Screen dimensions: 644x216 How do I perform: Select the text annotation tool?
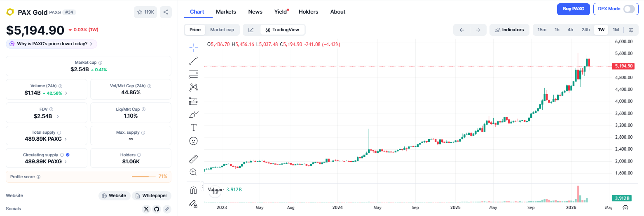[194, 127]
